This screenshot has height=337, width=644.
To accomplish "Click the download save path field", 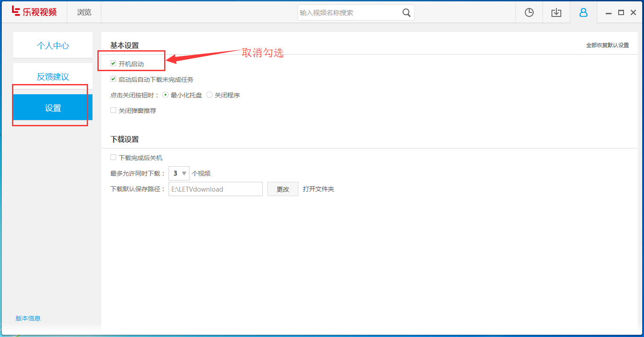I will pos(215,189).
